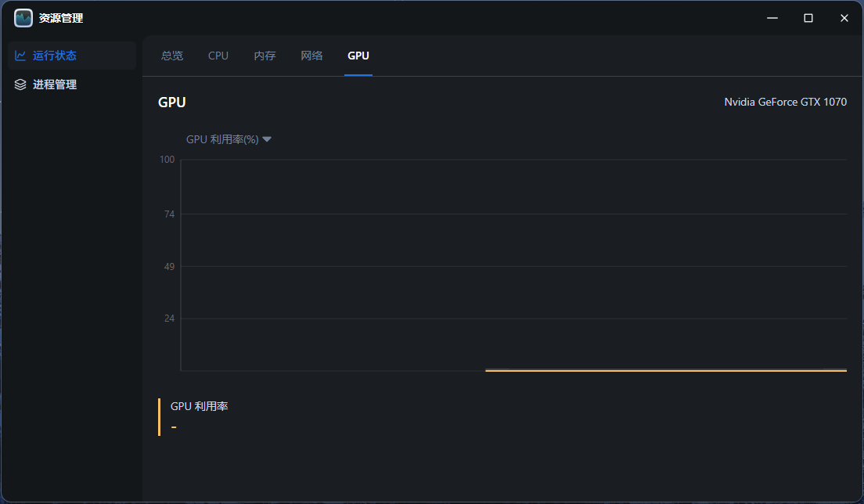
Task: Click the yellow usage line in chart
Action: tap(665, 370)
